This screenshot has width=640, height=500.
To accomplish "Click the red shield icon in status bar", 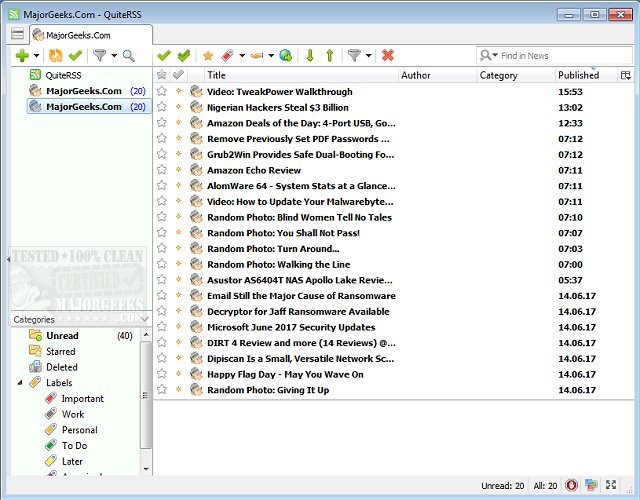I will pyautogui.click(x=569, y=485).
